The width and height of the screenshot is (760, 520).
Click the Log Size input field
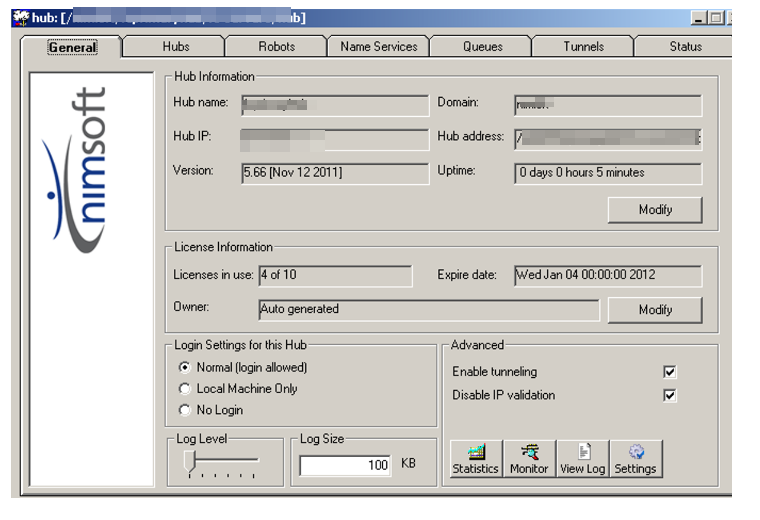(346, 465)
